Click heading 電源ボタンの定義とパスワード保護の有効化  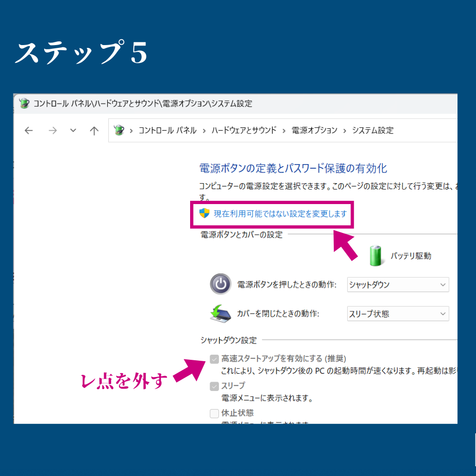(293, 168)
